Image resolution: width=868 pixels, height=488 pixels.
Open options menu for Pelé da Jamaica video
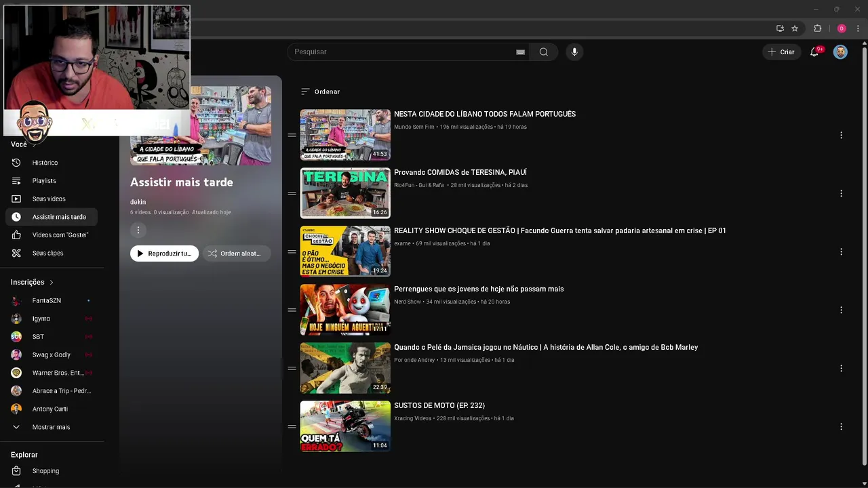pyautogui.click(x=841, y=368)
